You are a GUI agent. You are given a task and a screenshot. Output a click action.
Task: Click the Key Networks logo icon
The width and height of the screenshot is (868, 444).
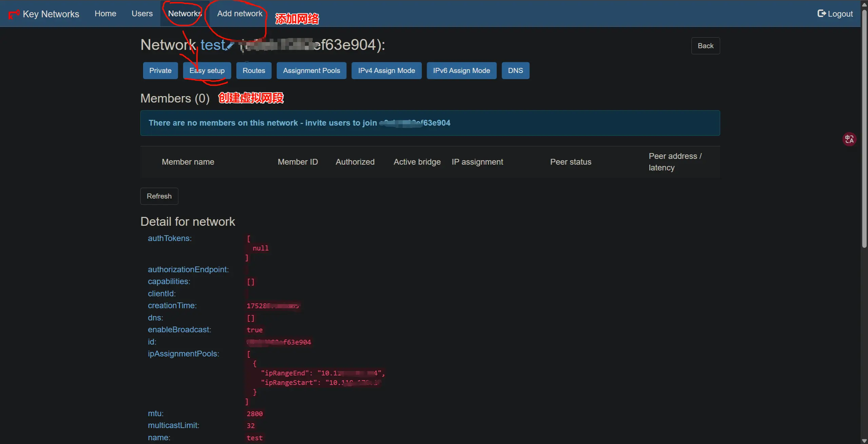point(14,14)
